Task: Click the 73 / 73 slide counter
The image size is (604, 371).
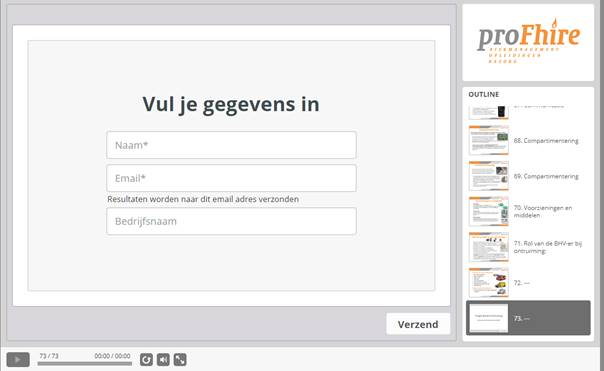Action: pyautogui.click(x=49, y=356)
